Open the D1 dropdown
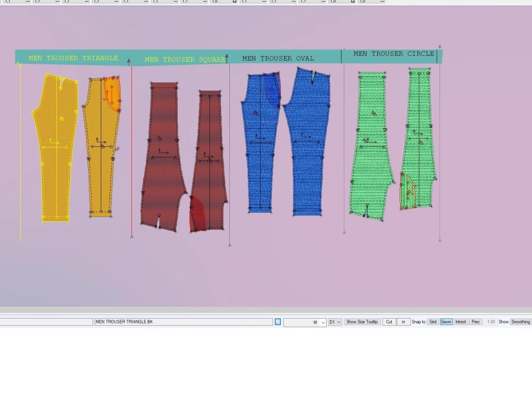532x399 pixels. pos(334,322)
